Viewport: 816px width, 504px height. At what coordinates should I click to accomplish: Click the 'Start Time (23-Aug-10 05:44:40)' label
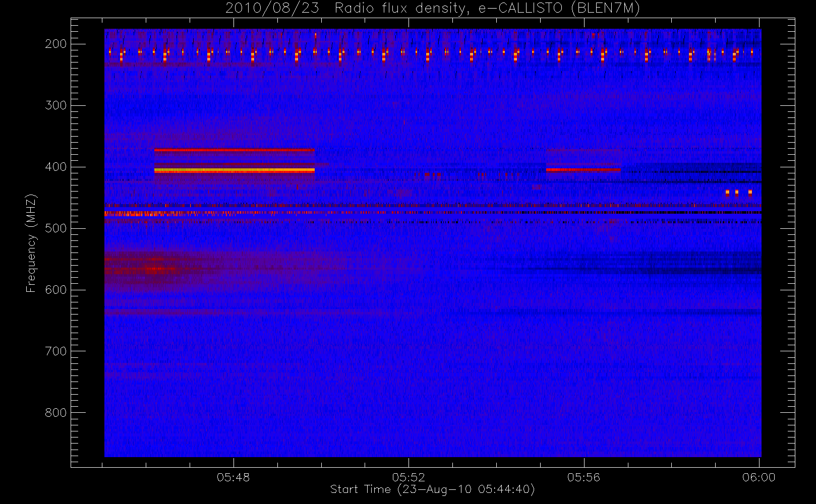pos(432,489)
